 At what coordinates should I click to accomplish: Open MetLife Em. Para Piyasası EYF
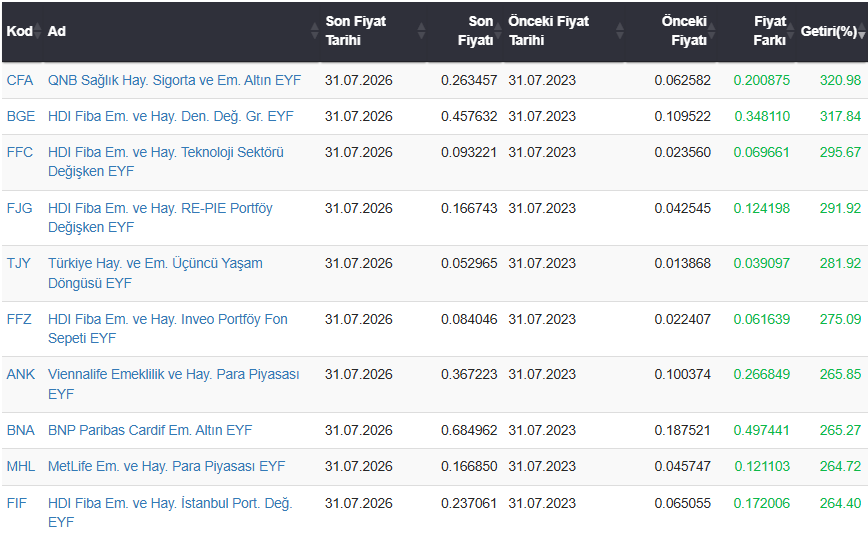(166, 466)
